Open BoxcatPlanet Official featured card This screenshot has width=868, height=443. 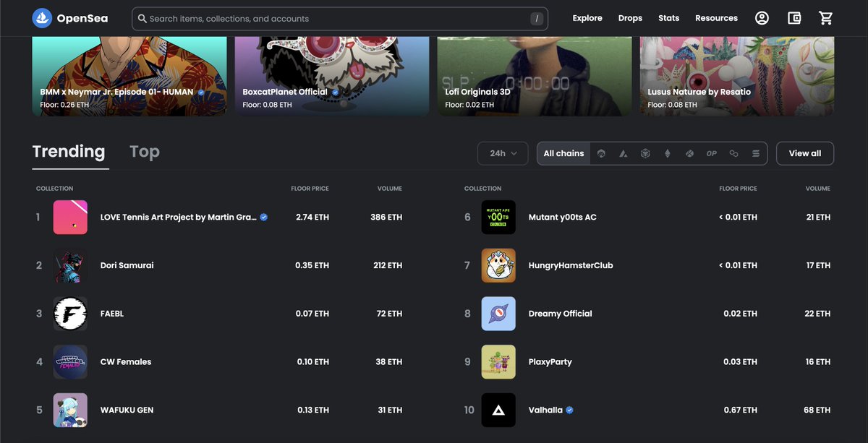pyautogui.click(x=332, y=76)
